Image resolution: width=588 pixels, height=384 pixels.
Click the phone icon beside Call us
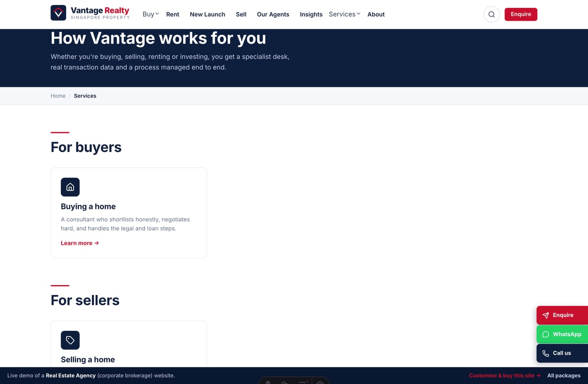click(546, 353)
